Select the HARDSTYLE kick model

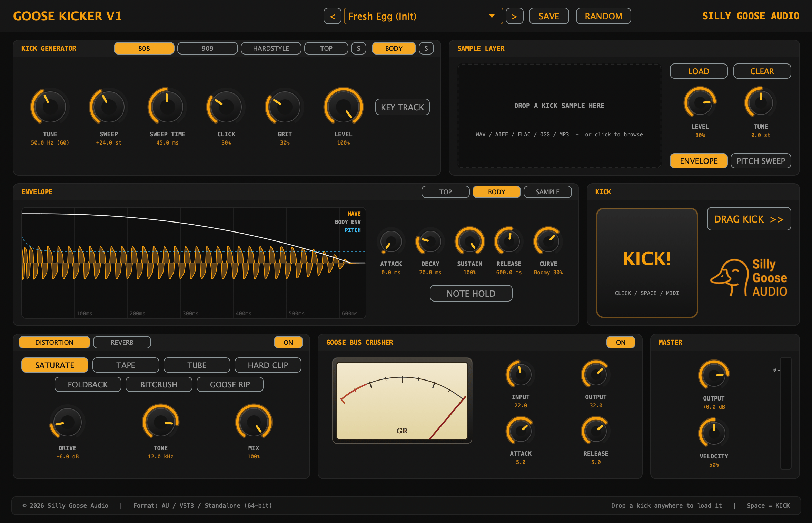point(271,48)
